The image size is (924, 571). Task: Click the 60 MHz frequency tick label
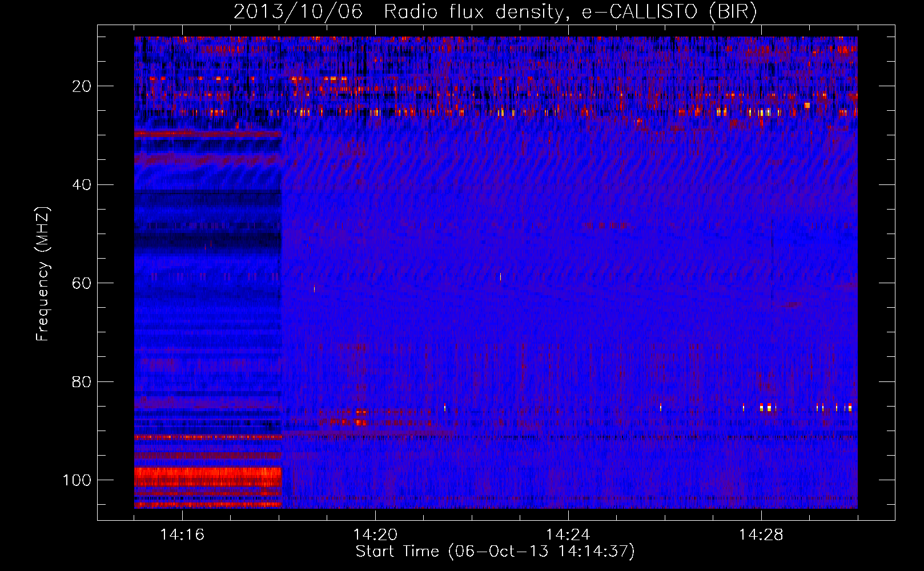82,284
